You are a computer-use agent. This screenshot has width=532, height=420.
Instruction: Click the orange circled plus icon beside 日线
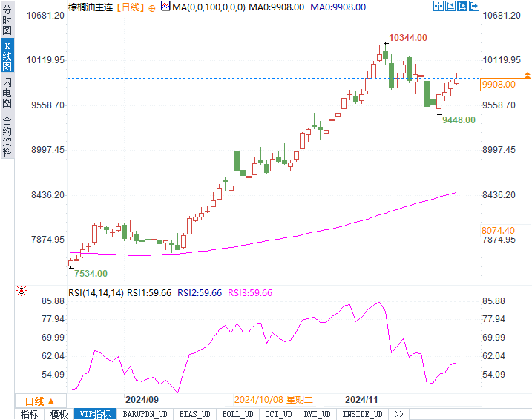[152, 8]
